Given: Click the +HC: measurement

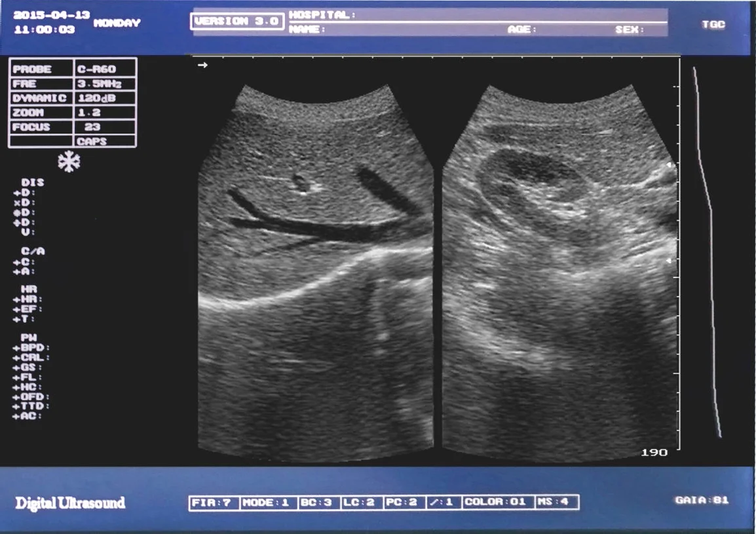Looking at the screenshot, I should pos(28,387).
